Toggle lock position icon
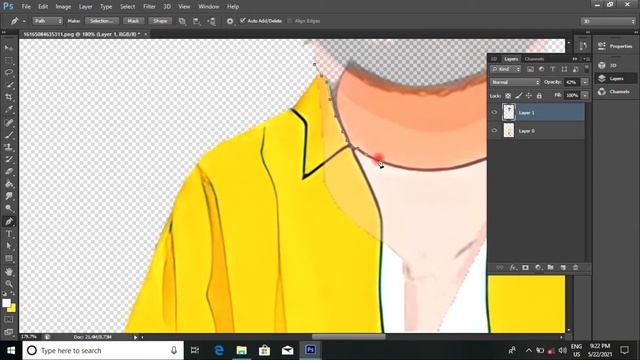The image size is (640, 360). (529, 96)
